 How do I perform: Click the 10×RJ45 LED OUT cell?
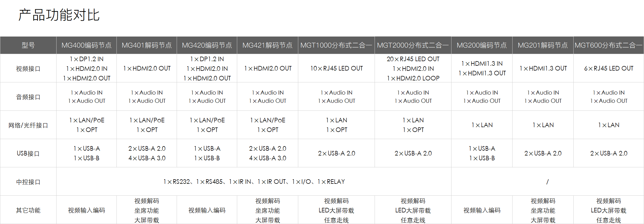tap(336, 68)
